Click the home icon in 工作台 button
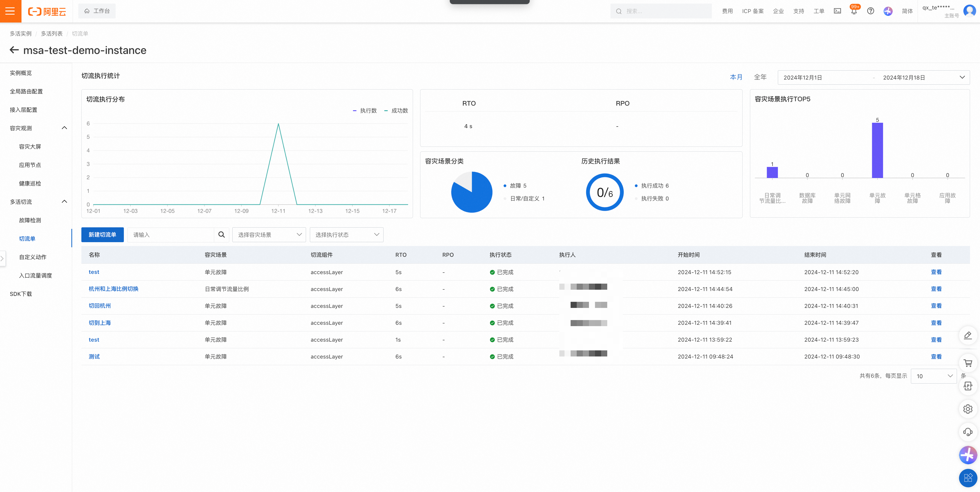Viewport: 980px width, 492px height. click(87, 11)
